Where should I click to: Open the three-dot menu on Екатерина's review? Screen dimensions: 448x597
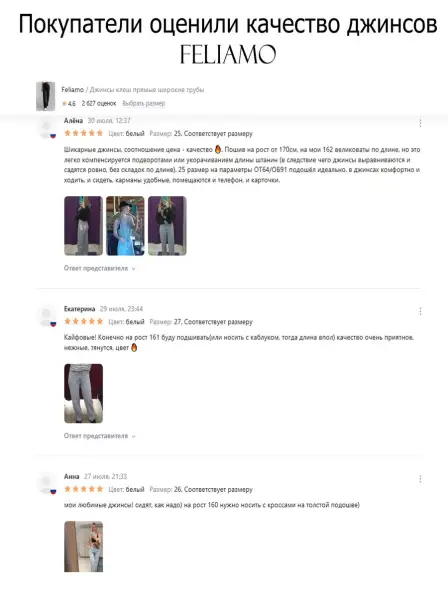tap(420, 311)
